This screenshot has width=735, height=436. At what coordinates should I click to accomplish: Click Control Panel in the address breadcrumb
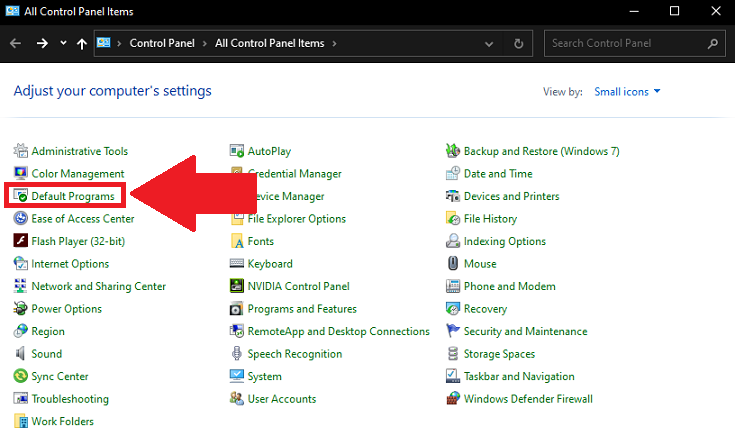(x=164, y=44)
